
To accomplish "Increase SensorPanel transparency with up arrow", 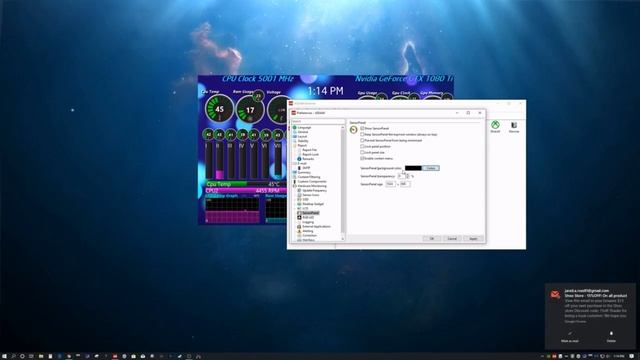I will [407, 175].
